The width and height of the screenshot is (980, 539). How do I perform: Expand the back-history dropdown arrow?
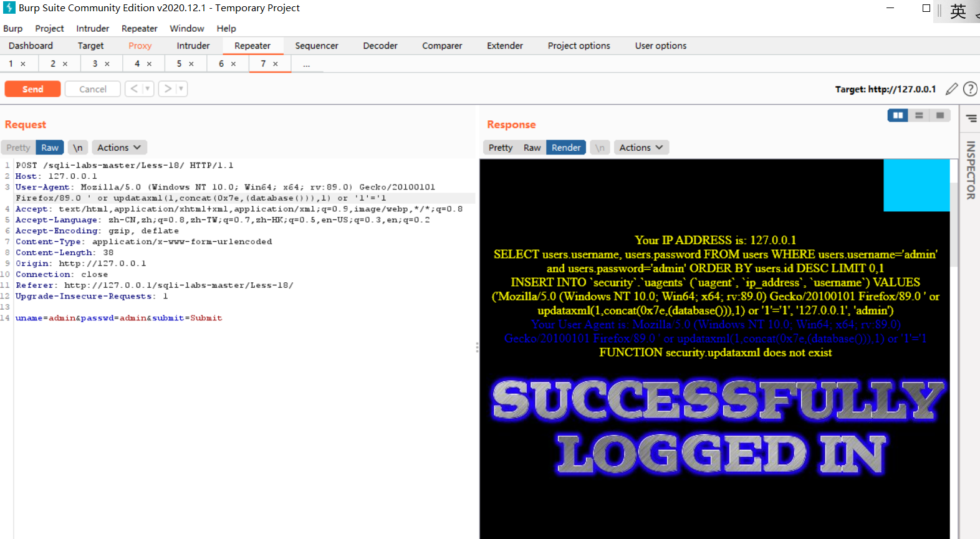click(x=148, y=89)
